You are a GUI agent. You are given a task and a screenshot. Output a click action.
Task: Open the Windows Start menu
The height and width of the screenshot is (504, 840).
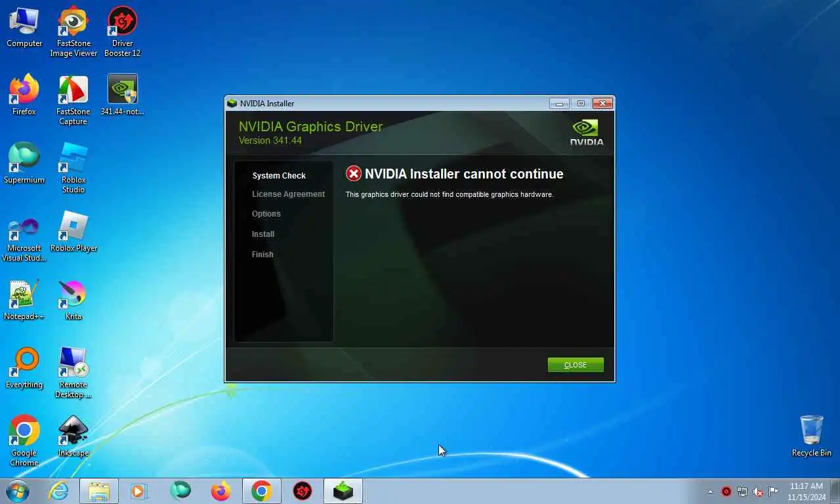point(17,491)
